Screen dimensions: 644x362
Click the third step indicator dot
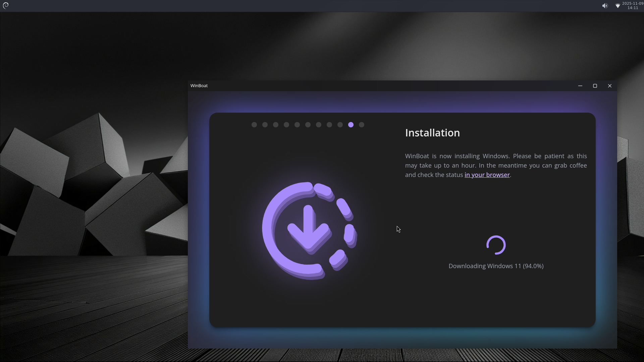(276, 125)
